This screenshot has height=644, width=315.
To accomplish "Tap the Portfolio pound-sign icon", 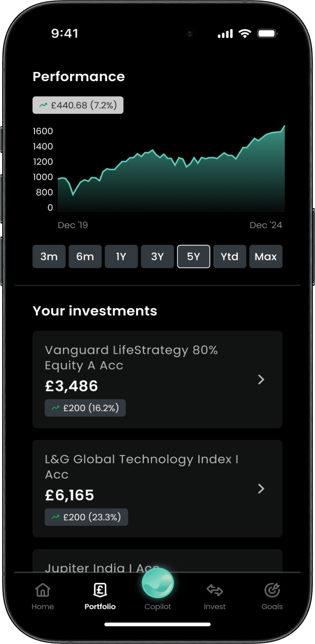I will click(100, 590).
